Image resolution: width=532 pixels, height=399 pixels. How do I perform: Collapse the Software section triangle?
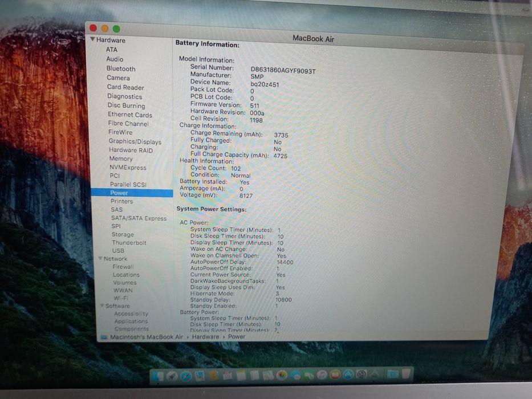click(x=102, y=306)
